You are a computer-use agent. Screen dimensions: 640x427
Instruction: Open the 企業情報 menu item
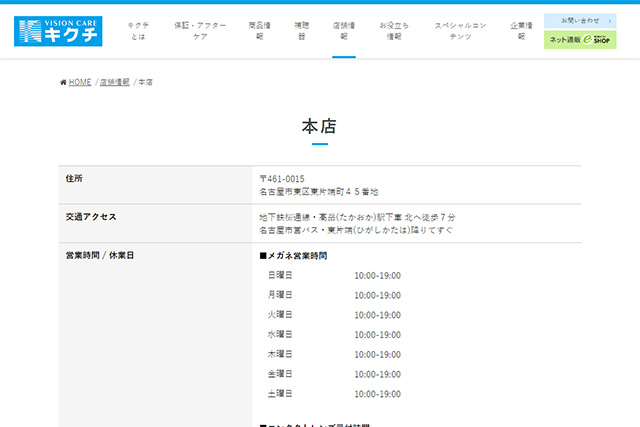point(520,28)
